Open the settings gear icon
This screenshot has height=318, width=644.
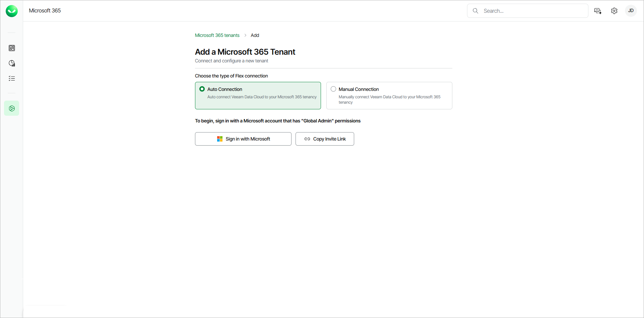tap(614, 11)
